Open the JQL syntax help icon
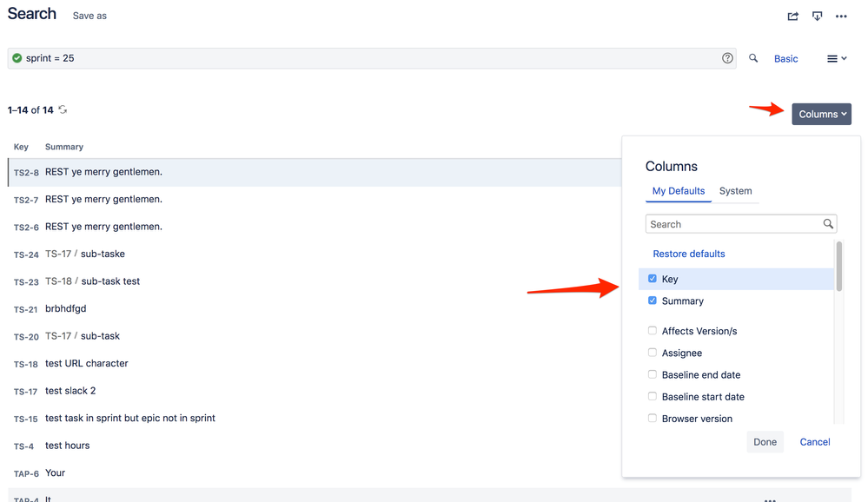This screenshot has height=502, width=868. click(x=727, y=58)
